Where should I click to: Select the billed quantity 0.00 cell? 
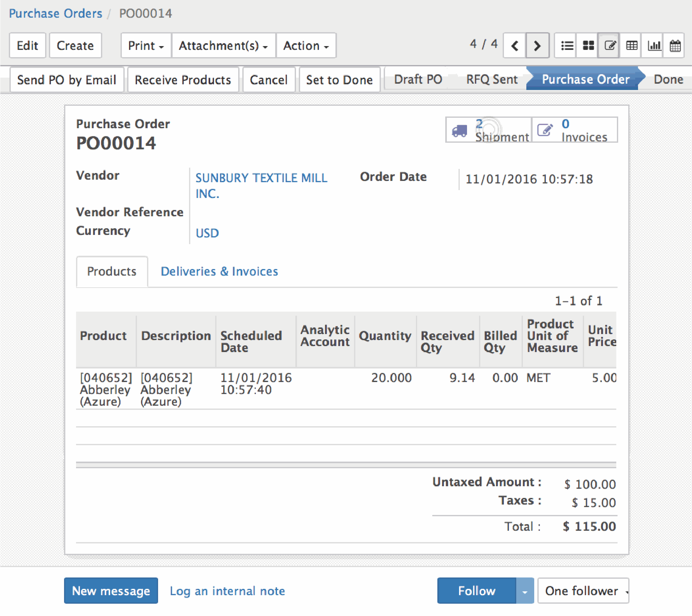[501, 389]
